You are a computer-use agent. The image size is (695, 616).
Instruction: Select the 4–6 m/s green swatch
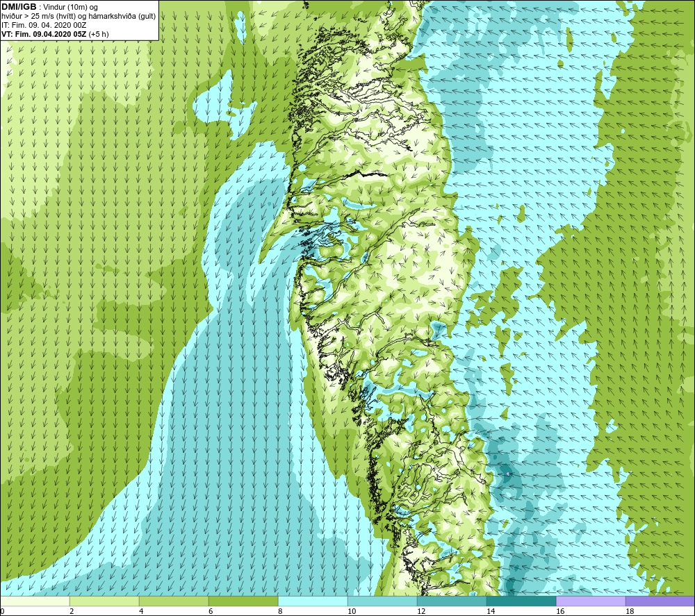coord(174,601)
